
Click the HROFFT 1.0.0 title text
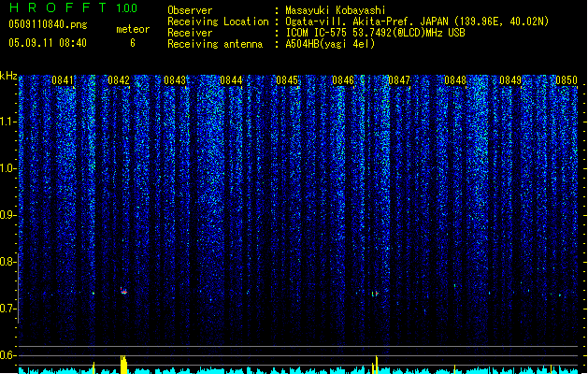pyautogui.click(x=74, y=7)
